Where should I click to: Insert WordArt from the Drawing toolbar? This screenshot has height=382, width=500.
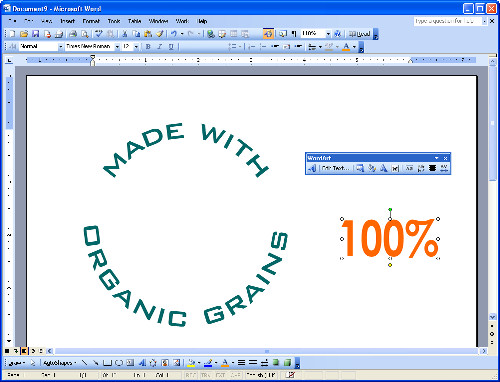(x=142, y=362)
